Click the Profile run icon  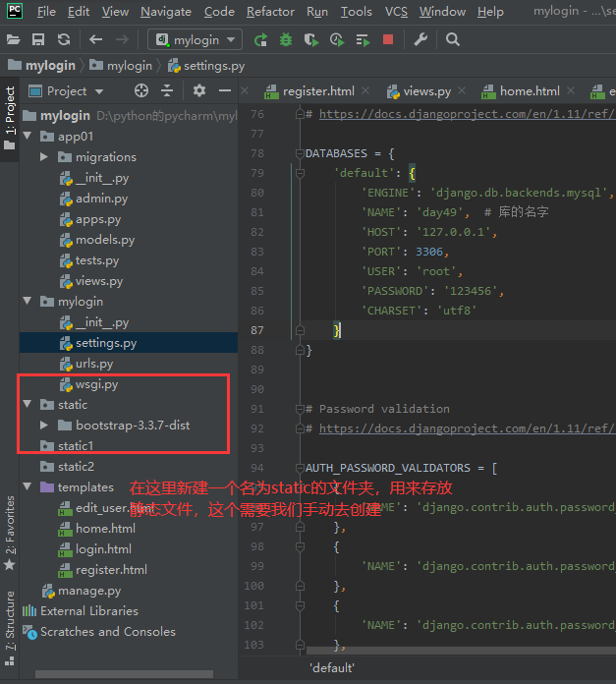pos(337,40)
